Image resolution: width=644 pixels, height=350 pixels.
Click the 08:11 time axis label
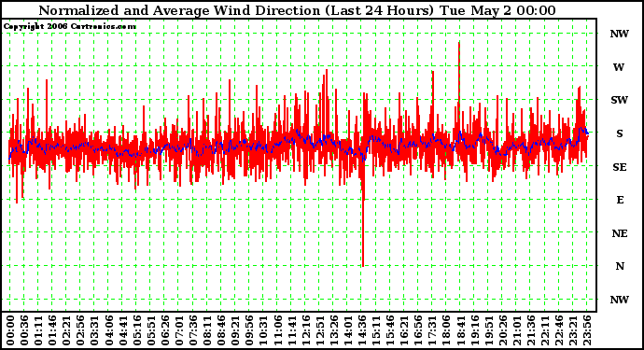coord(207,330)
